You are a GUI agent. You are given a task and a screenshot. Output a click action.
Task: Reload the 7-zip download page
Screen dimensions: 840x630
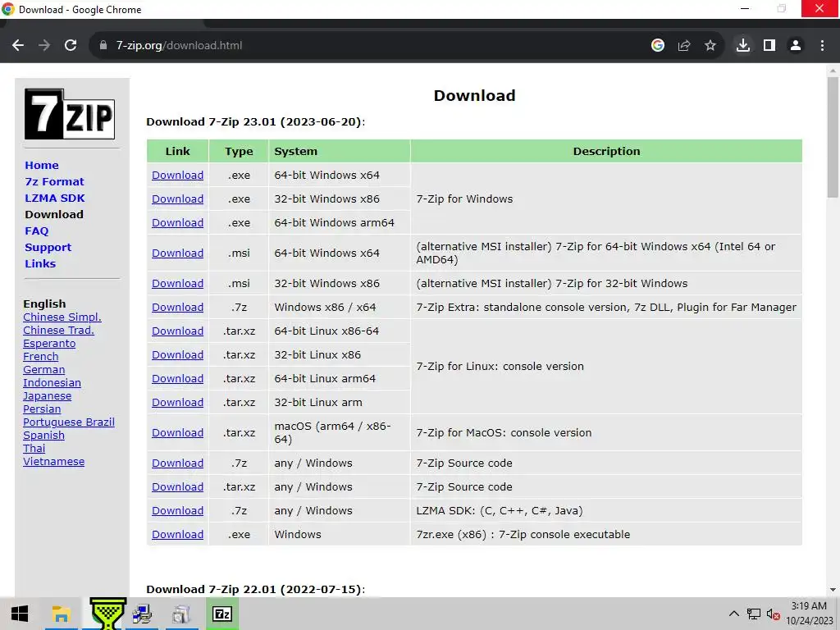pyautogui.click(x=71, y=46)
